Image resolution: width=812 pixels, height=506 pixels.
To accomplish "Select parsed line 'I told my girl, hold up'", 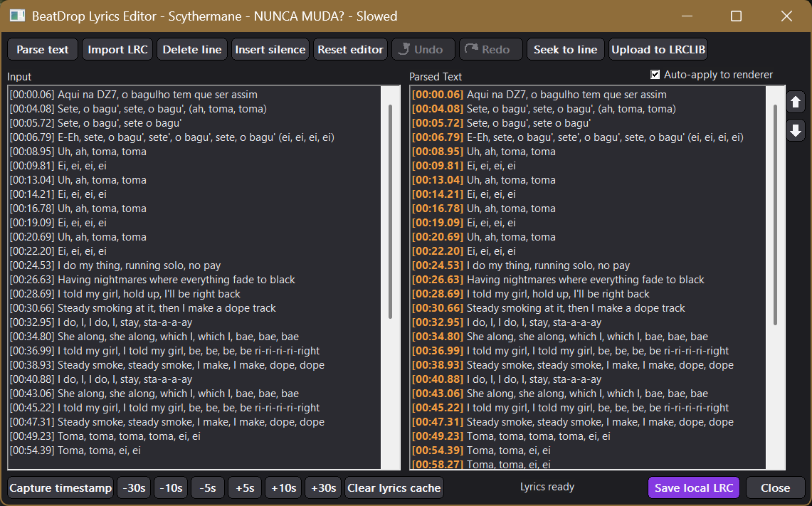I will (x=530, y=294).
